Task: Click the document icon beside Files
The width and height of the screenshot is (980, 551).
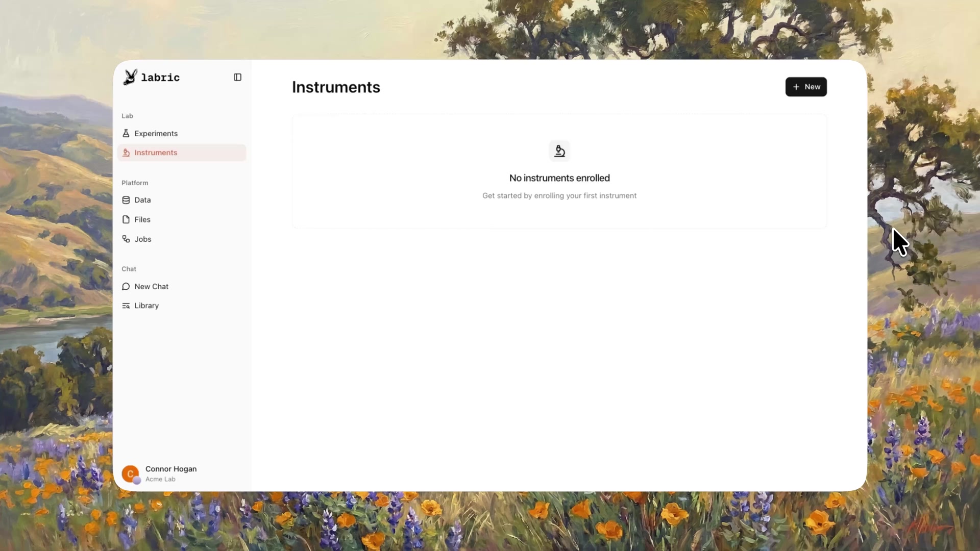Action: pyautogui.click(x=126, y=219)
